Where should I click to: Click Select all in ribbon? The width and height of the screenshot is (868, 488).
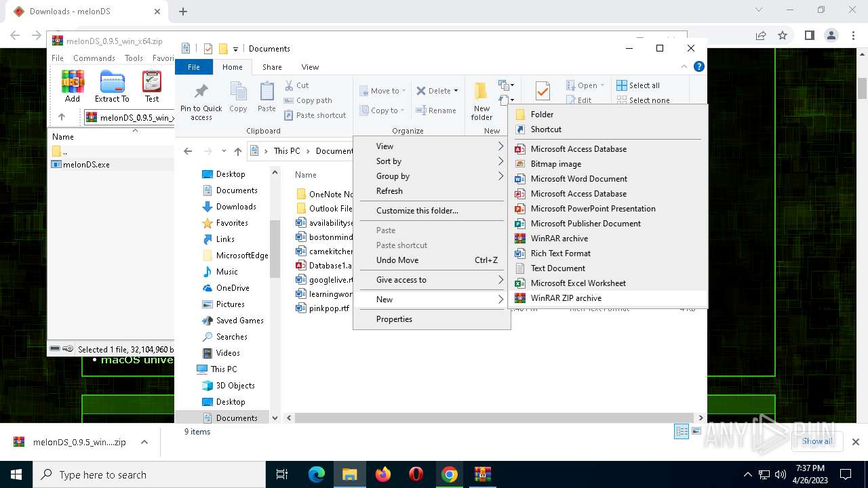(x=638, y=85)
